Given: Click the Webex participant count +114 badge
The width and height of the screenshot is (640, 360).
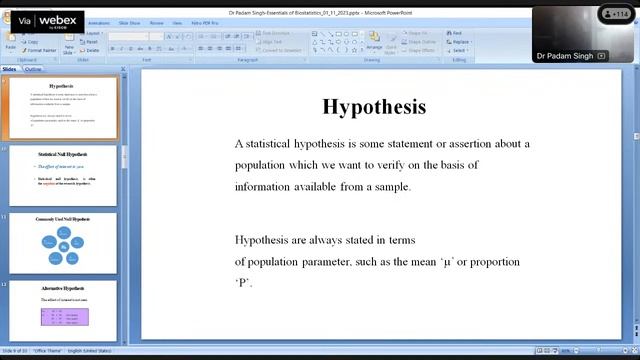Looking at the screenshot, I should click(x=616, y=14).
